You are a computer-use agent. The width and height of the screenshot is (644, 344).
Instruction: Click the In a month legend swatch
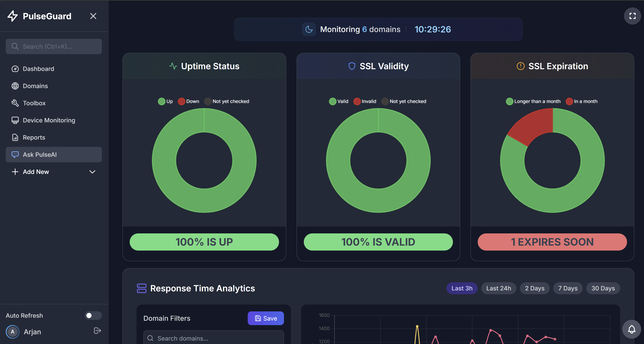tap(569, 101)
